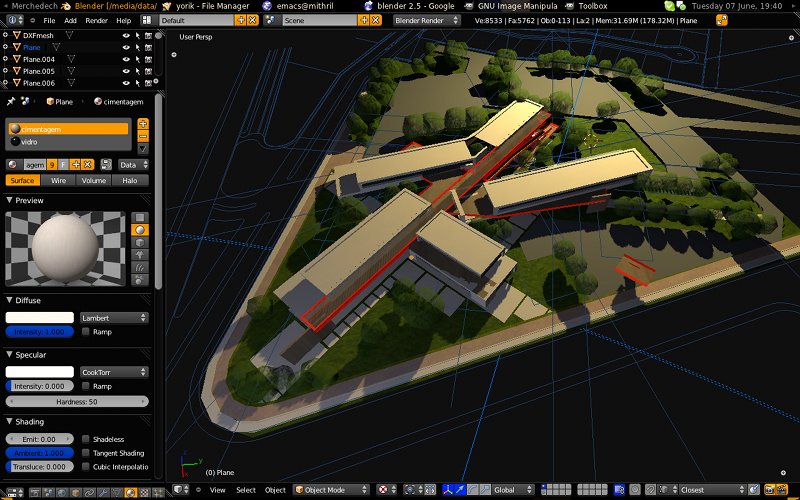Screen dimensions: 800x500
Task: Open the Lambert diffuse shader dropdown
Action: pos(114,318)
